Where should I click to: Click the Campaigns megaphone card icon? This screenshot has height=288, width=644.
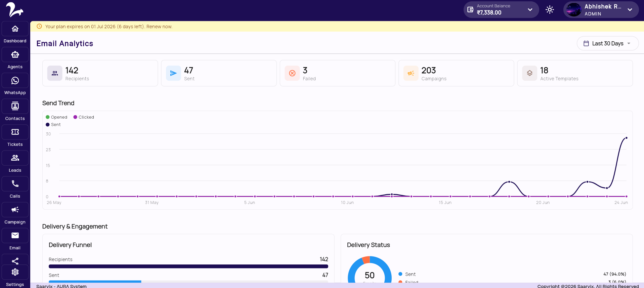coord(411,73)
